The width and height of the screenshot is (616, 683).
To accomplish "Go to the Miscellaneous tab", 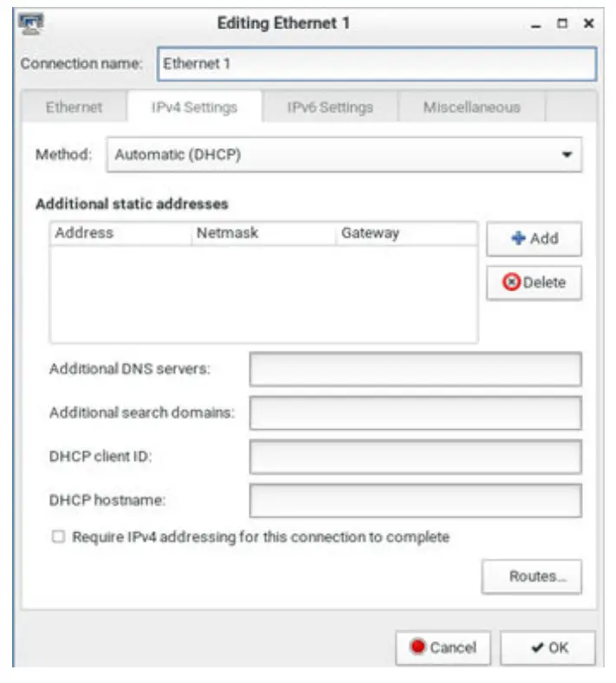I will point(471,107).
